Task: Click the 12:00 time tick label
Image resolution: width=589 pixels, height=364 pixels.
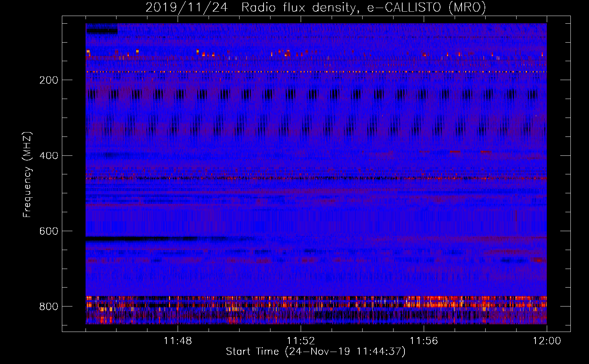Action: pyautogui.click(x=547, y=341)
